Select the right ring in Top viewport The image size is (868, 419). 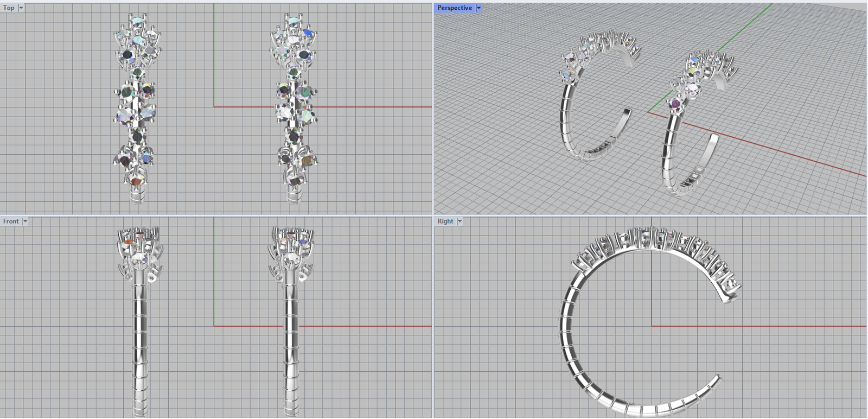[x=293, y=109]
